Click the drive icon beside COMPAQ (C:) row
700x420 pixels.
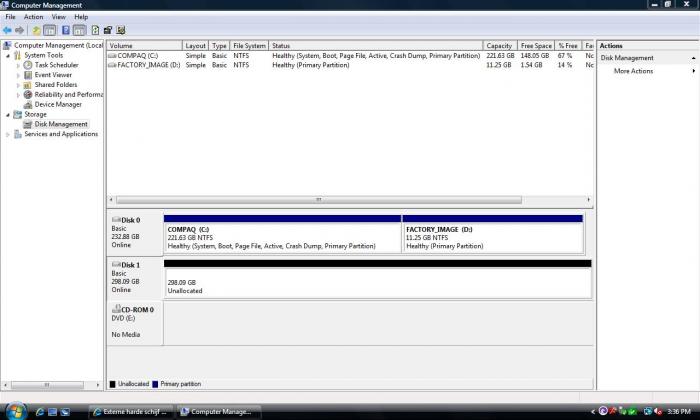point(112,56)
